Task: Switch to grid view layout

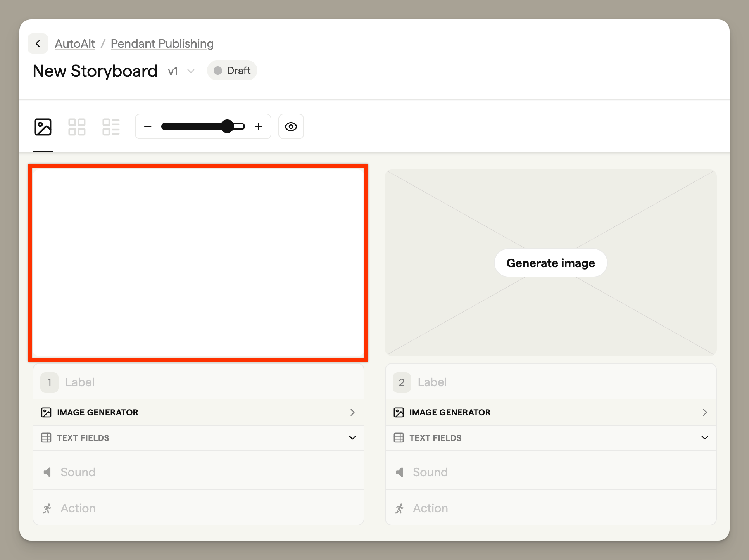Action: (77, 127)
